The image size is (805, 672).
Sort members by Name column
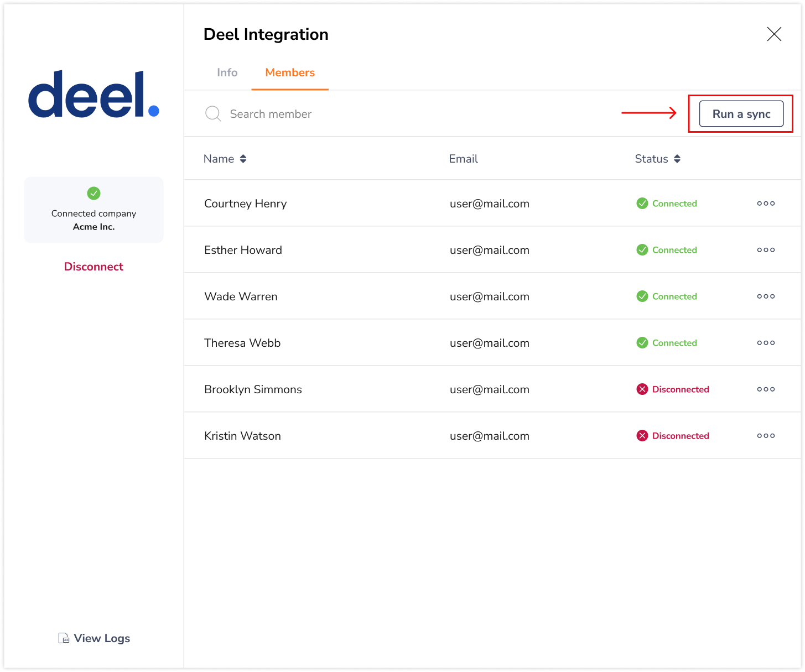click(x=225, y=159)
